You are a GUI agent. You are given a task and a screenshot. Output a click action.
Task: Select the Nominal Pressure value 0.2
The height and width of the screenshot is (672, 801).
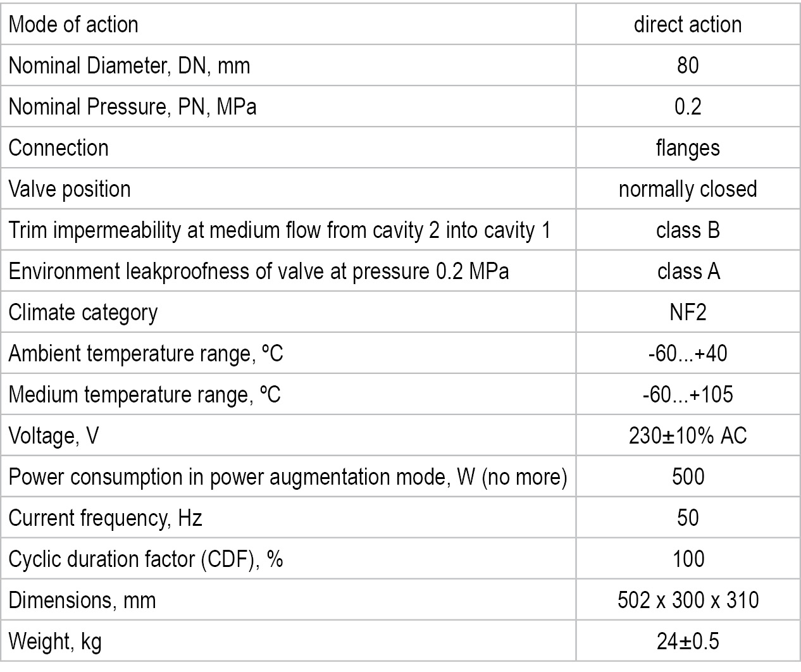pyautogui.click(x=688, y=107)
